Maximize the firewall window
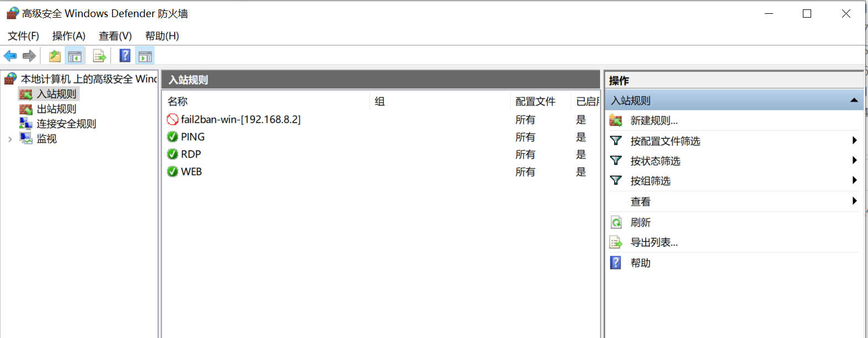Image resolution: width=868 pixels, height=338 pixels. click(x=807, y=13)
